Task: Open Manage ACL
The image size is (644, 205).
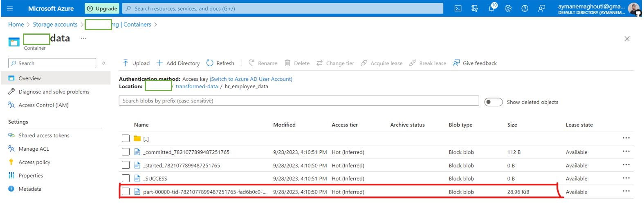Action: coord(34,149)
